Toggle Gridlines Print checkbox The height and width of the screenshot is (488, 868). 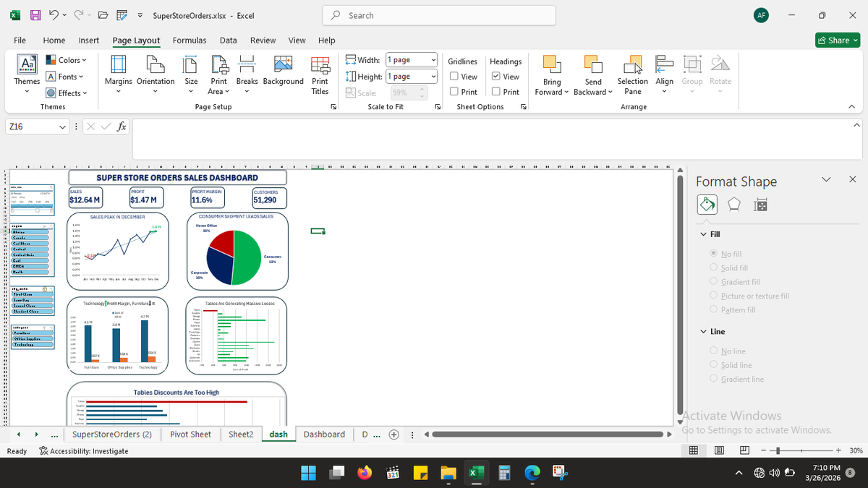point(454,92)
